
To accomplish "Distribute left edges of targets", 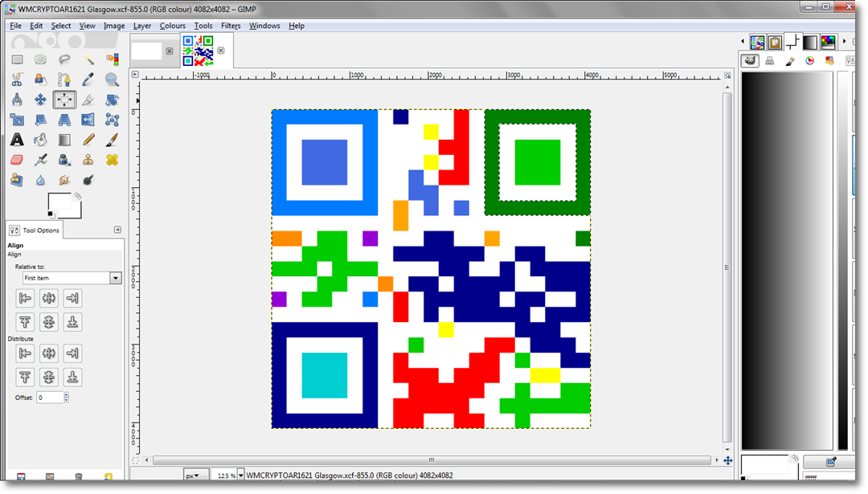I will (x=25, y=353).
